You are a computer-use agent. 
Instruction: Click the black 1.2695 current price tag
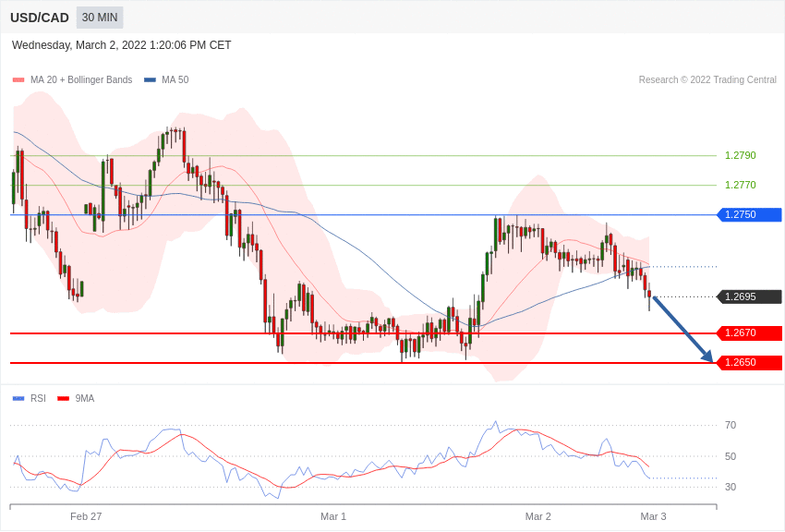750,296
